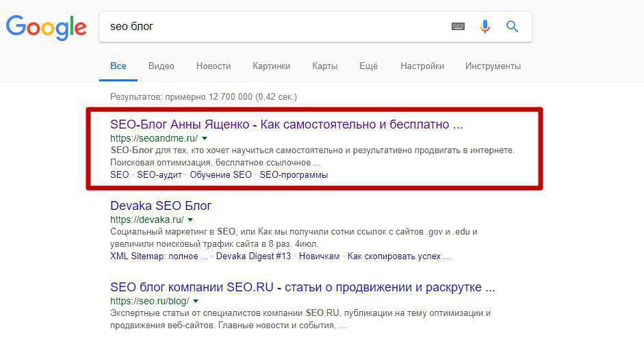Expand the "Ещё" menu
The image size is (644, 344).
[x=368, y=66]
